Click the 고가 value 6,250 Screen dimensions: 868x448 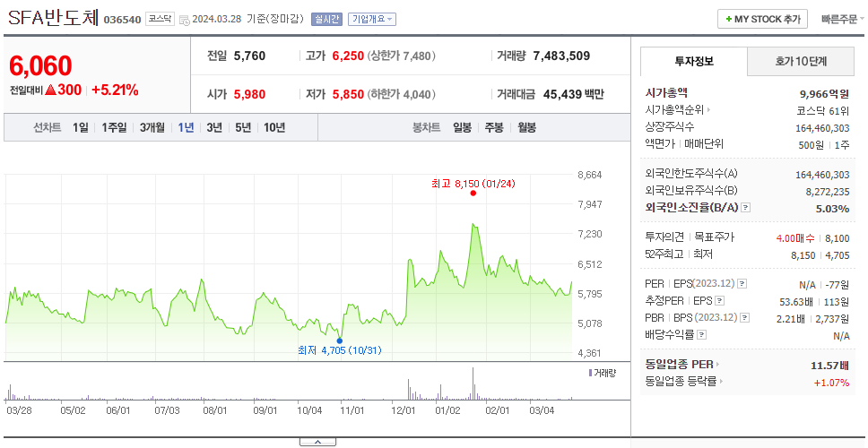[x=348, y=56]
